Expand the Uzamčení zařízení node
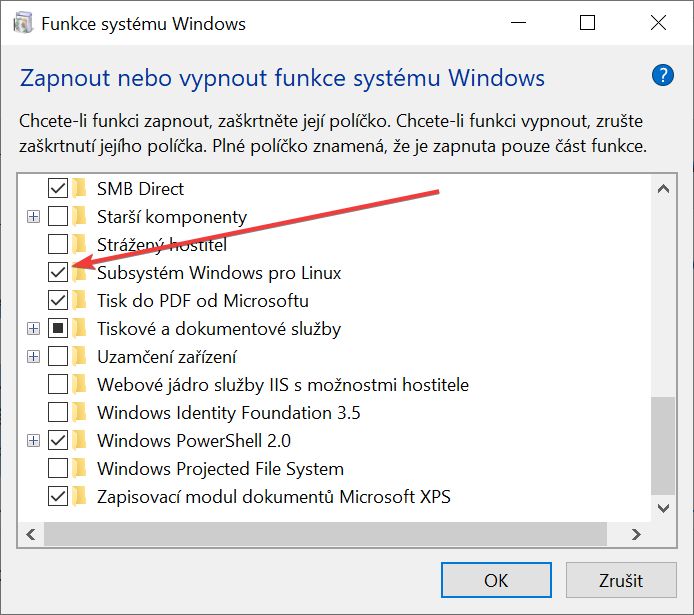The width and height of the screenshot is (694, 615). point(34,357)
